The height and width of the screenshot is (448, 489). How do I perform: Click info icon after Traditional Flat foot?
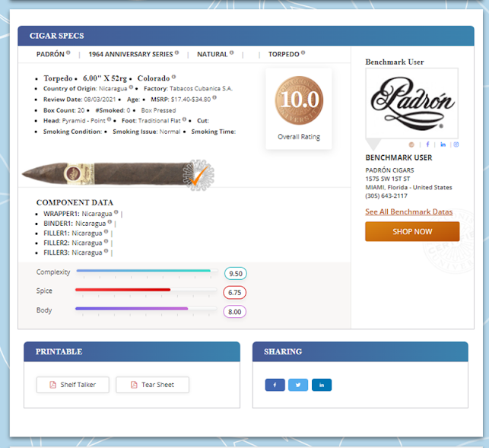click(184, 119)
